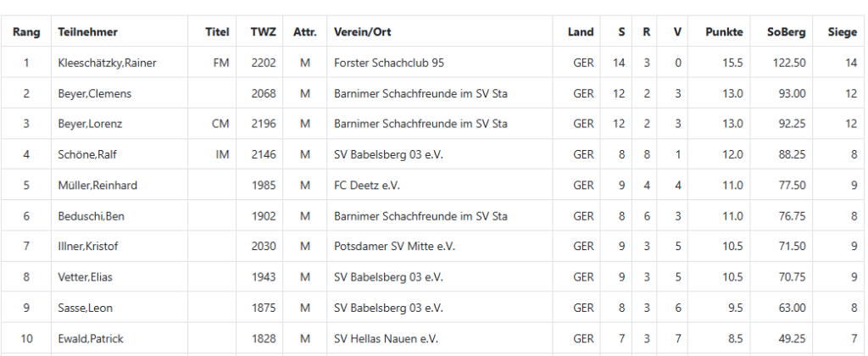Select Müller,Reinhard in the participant list
Image resolution: width=868 pixels, height=356 pixels.
pyautogui.click(x=97, y=185)
